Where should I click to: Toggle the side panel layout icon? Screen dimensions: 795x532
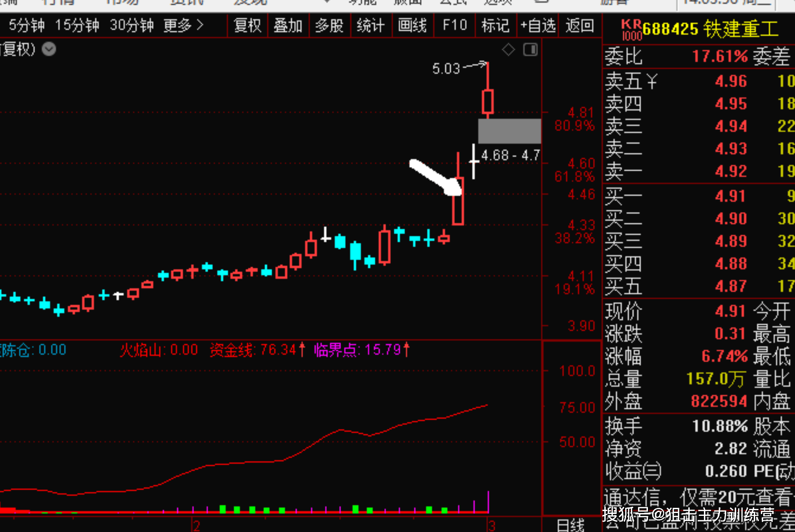point(530,49)
